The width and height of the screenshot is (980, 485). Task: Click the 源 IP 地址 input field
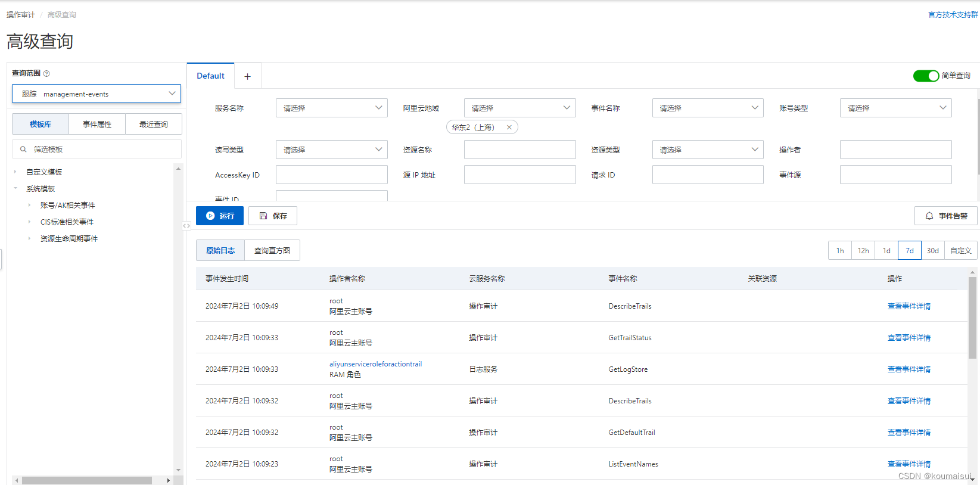pyautogui.click(x=519, y=175)
